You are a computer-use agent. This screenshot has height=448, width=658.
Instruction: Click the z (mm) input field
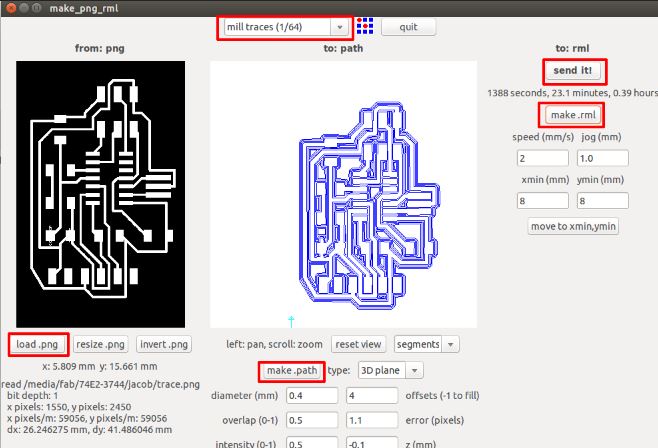[372, 443]
